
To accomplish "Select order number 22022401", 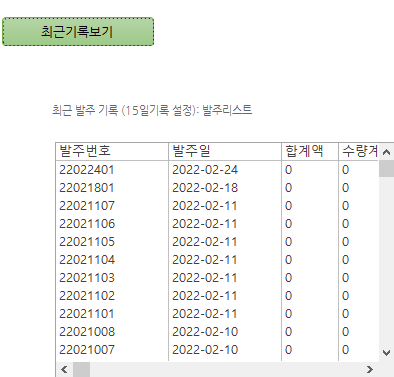I will click(87, 170).
